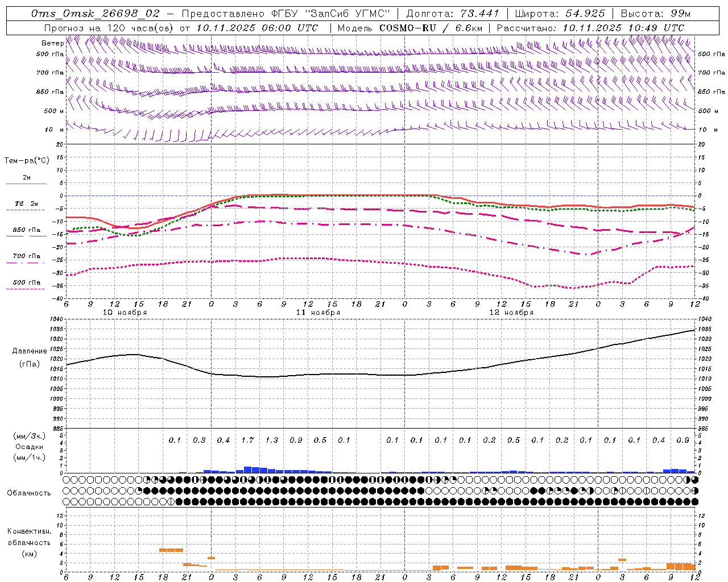Screen dimensions: 728x582
Task: Click the 10 м wind level label on the left
Action: click(x=54, y=130)
